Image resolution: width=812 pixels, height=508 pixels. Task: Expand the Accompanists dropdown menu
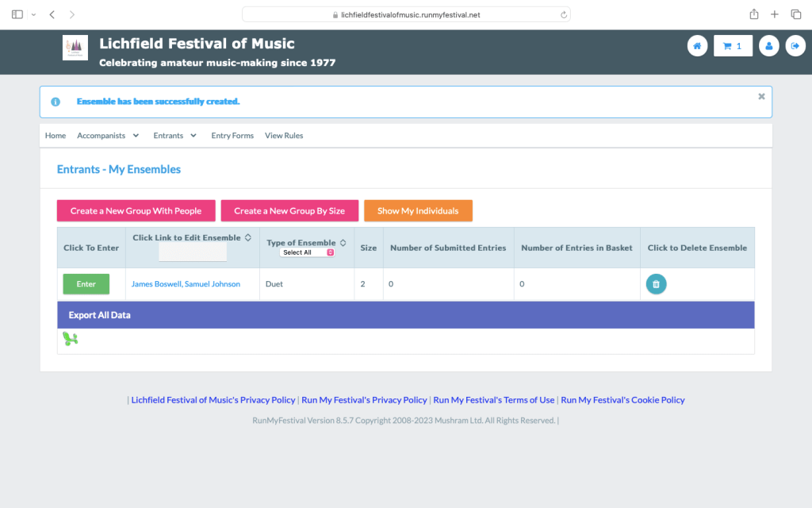(x=108, y=136)
